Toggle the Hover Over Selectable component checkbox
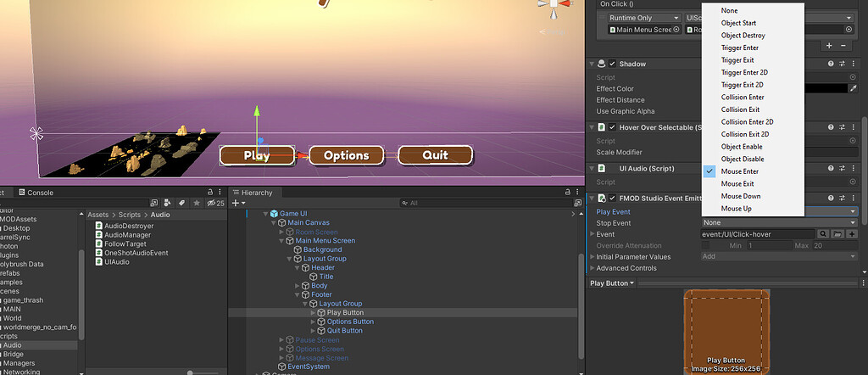Viewport: 868px width, 375px height. 612,127
